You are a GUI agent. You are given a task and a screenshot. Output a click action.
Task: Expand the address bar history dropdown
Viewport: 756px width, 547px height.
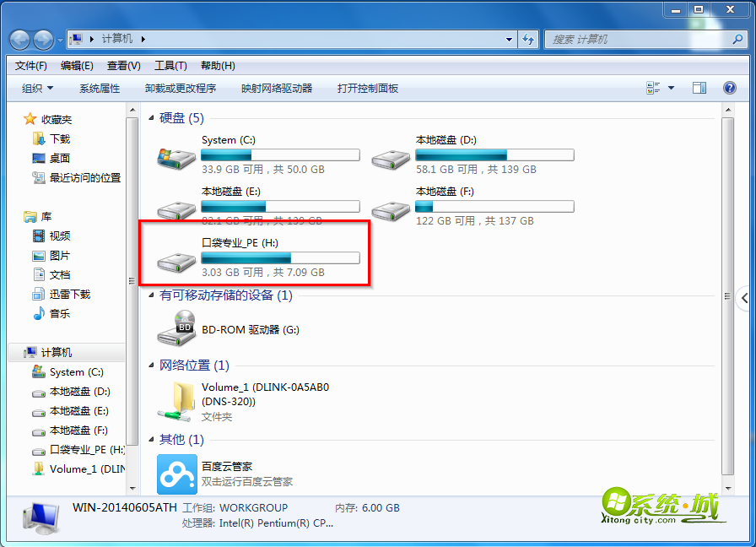tap(509, 40)
